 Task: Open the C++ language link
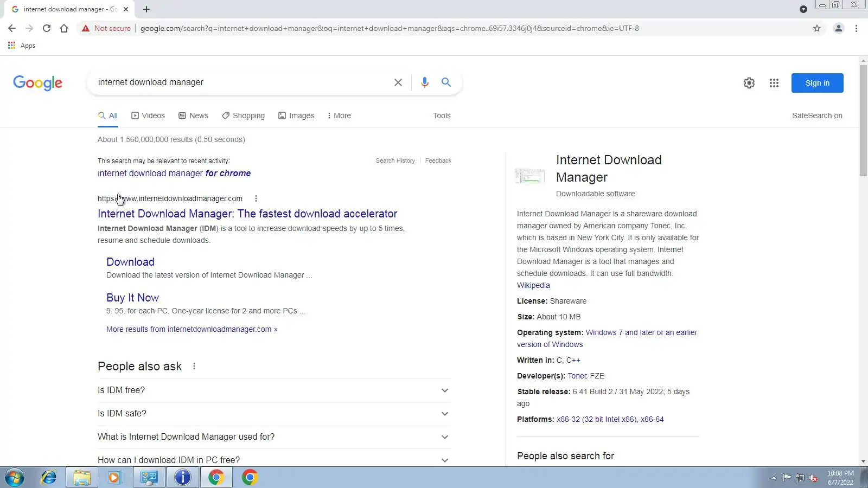click(573, 360)
